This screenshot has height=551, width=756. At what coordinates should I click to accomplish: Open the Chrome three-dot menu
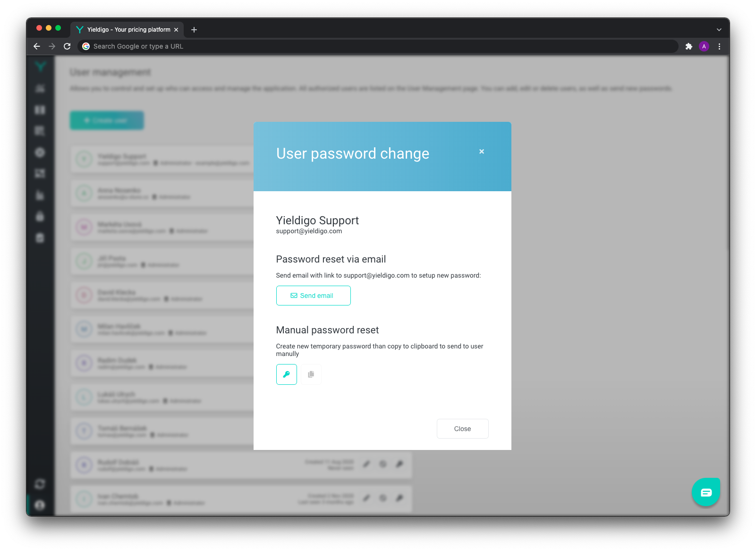pyautogui.click(x=719, y=46)
